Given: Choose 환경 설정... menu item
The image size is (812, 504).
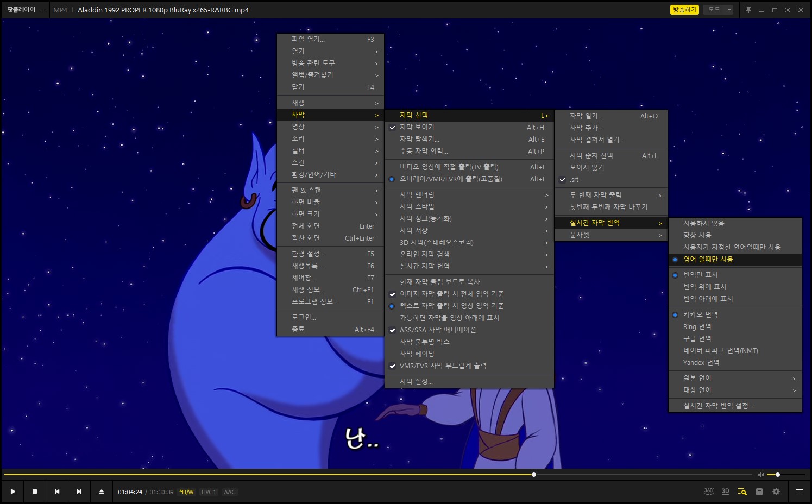Looking at the screenshot, I should point(330,254).
